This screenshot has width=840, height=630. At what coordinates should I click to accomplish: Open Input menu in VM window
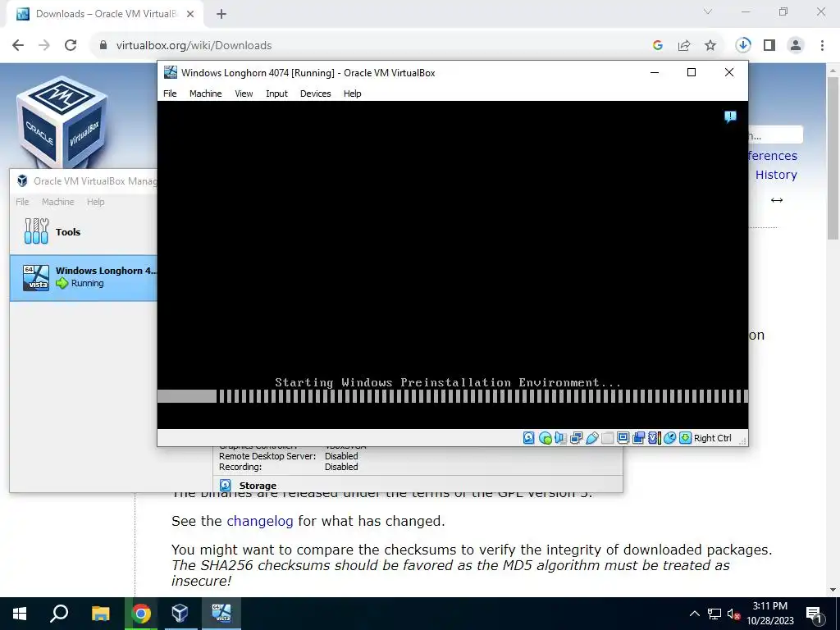276,94
